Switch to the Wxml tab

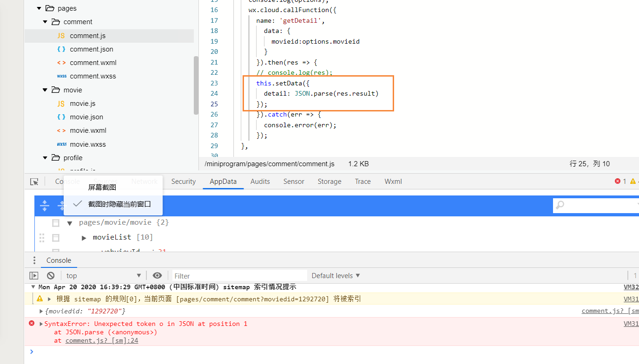393,182
